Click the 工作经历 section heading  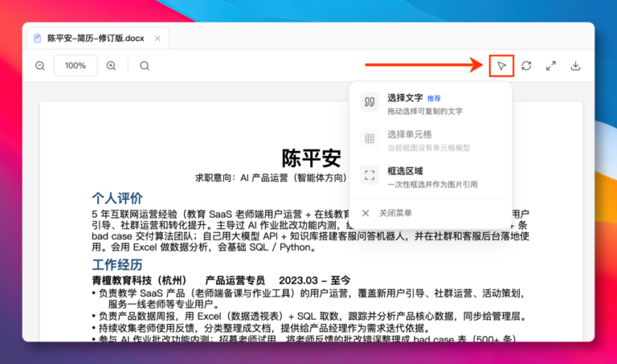point(117,264)
